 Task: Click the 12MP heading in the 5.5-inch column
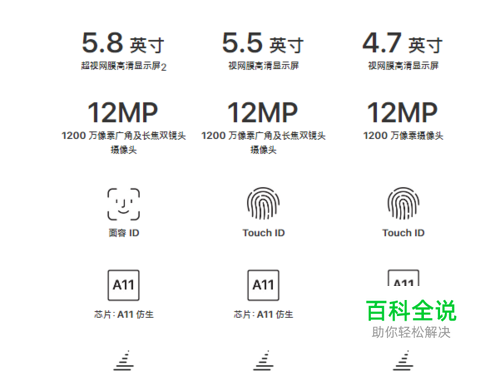tap(263, 113)
